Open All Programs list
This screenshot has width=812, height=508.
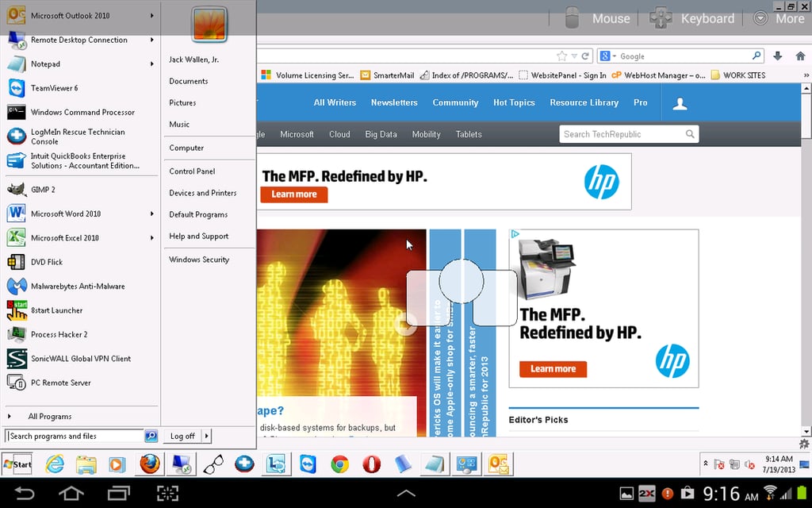click(50, 416)
